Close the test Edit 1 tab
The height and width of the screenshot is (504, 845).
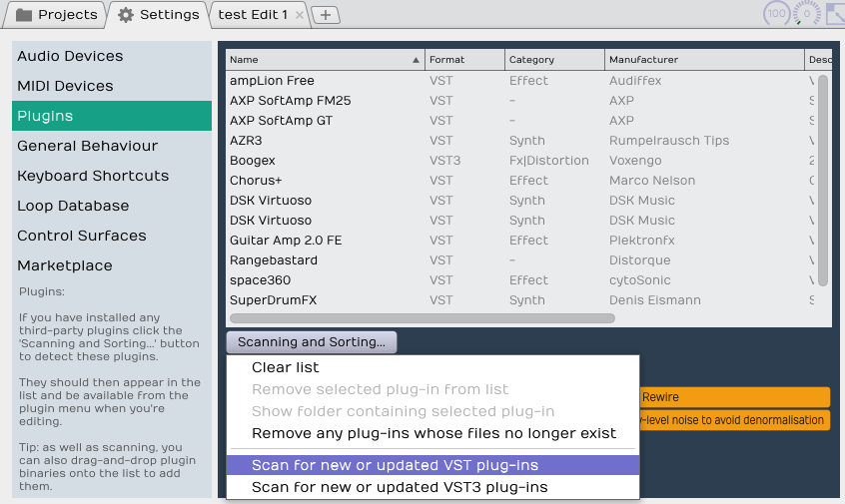(300, 15)
